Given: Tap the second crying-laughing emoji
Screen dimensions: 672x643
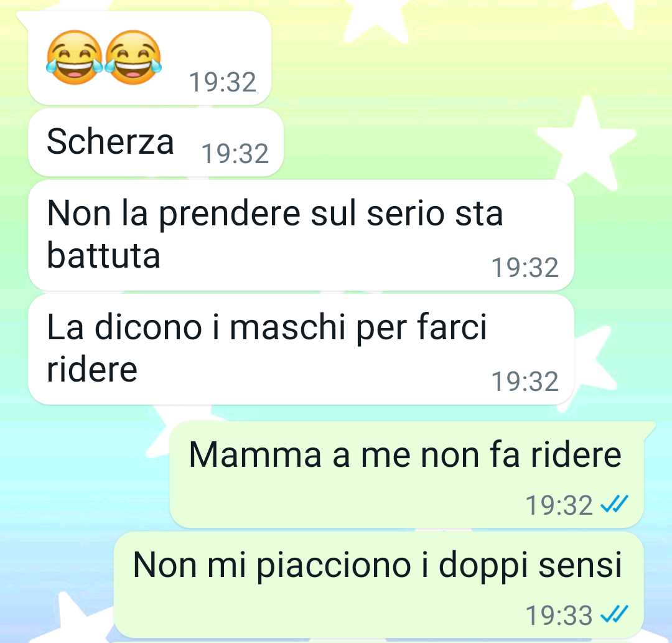Looking at the screenshot, I should click(133, 57).
